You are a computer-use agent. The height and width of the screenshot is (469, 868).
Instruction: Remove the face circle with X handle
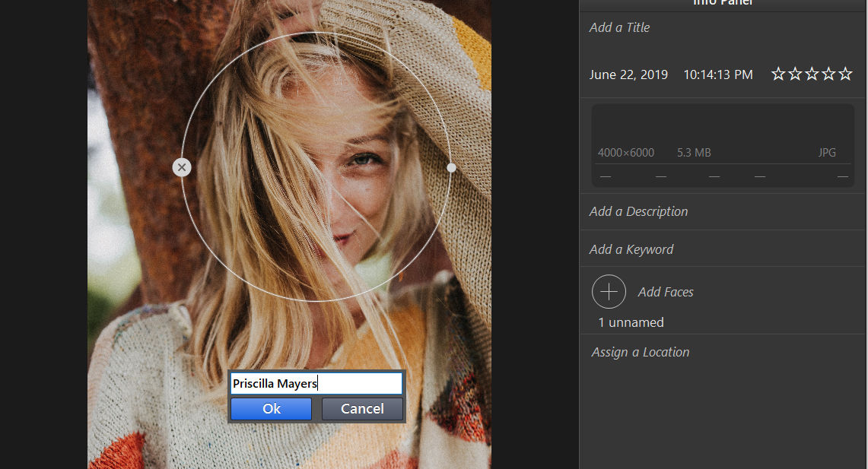tap(182, 167)
